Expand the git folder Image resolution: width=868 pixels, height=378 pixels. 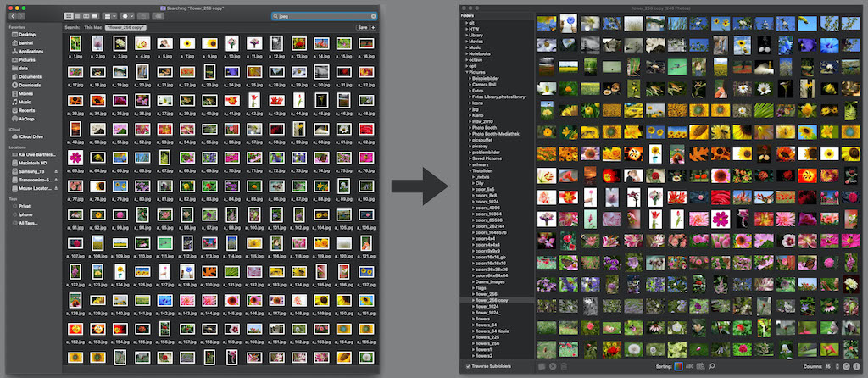[467, 23]
